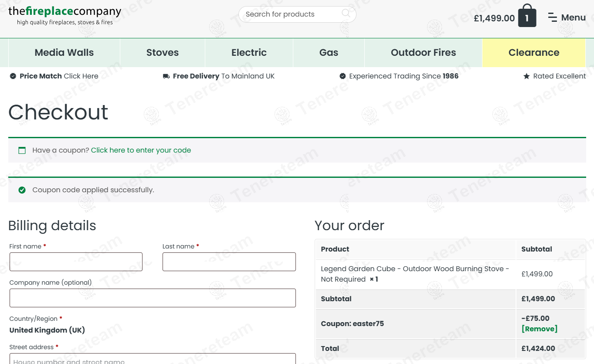
Task: Click the Price Match badge icon
Action: pyautogui.click(x=13, y=76)
